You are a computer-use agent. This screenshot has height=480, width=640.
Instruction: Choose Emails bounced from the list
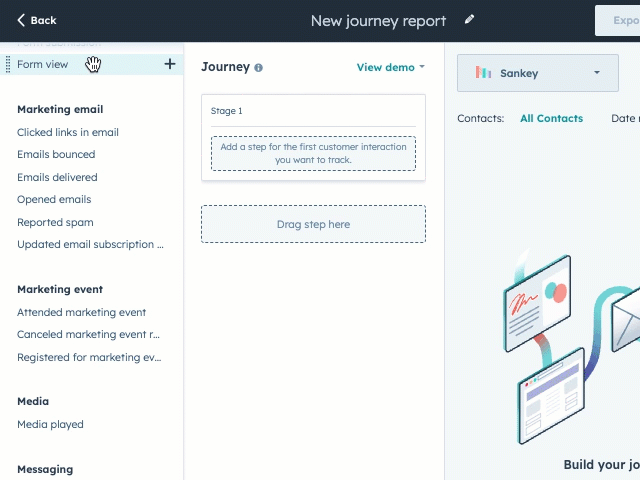click(56, 154)
